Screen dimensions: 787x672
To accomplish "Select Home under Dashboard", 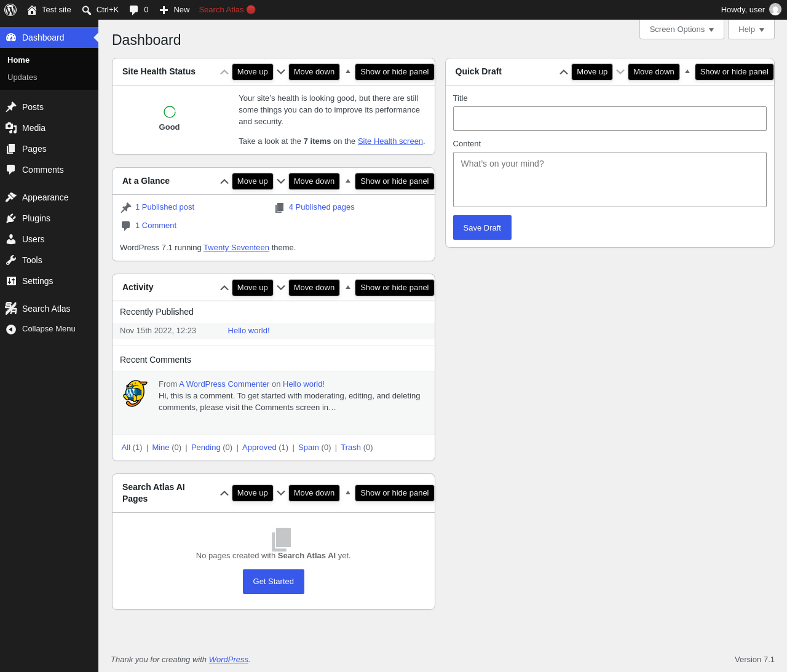I will 18,60.
